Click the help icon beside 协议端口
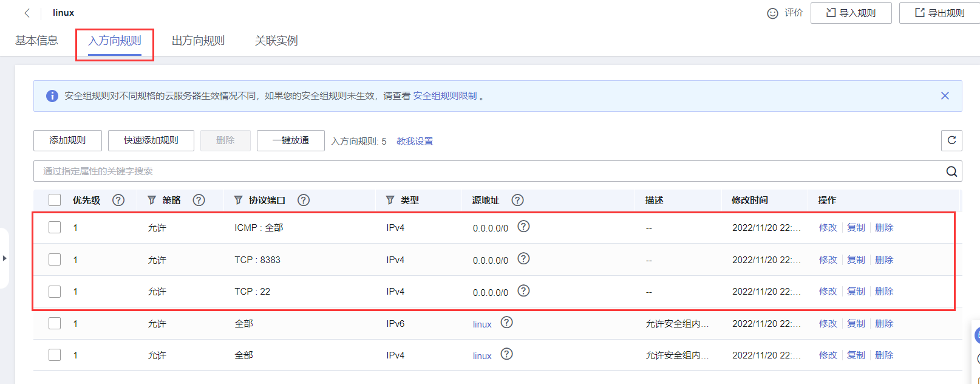980x384 pixels. (304, 200)
